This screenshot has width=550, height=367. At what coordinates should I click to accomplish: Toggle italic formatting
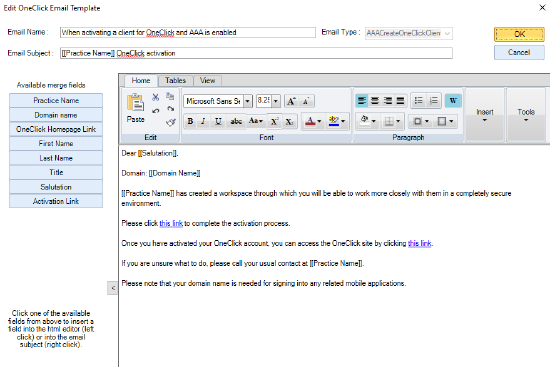pos(203,121)
